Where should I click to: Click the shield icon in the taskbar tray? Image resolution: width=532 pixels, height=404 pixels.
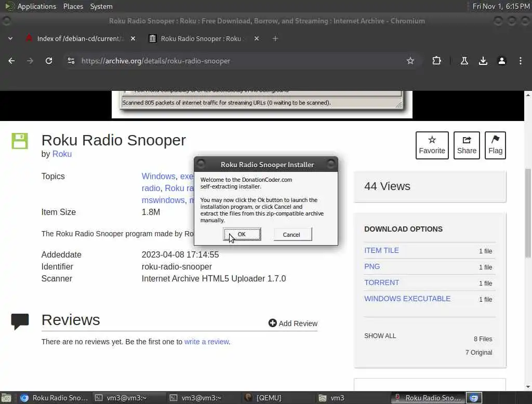point(474,398)
